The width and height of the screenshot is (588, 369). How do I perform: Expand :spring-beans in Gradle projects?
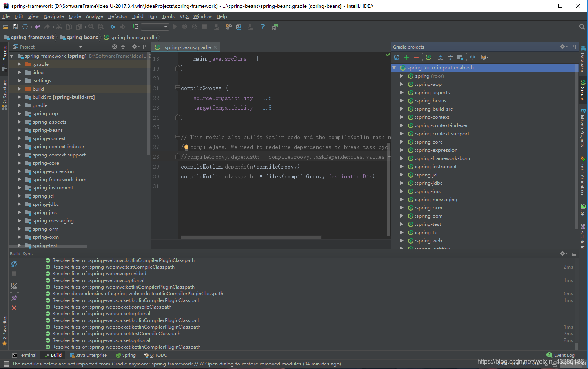point(402,100)
